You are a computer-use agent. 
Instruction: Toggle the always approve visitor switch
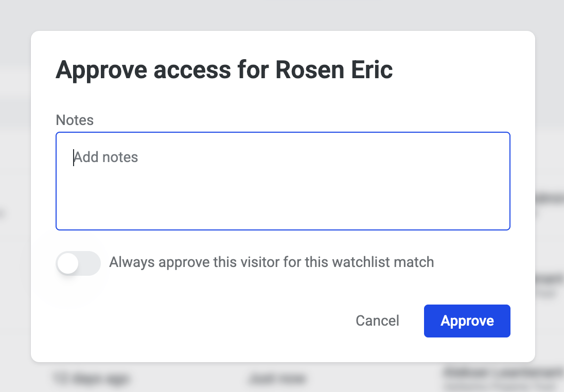[78, 263]
